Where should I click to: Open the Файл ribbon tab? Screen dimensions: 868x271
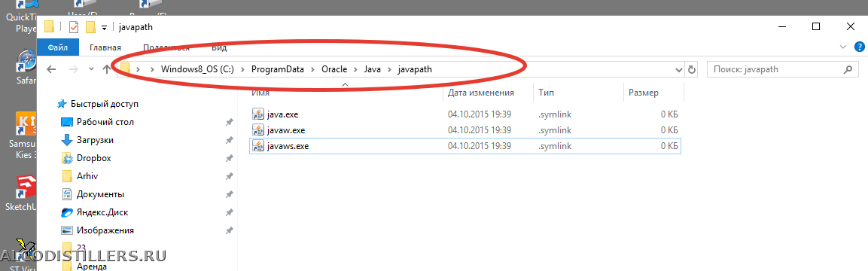[x=57, y=47]
